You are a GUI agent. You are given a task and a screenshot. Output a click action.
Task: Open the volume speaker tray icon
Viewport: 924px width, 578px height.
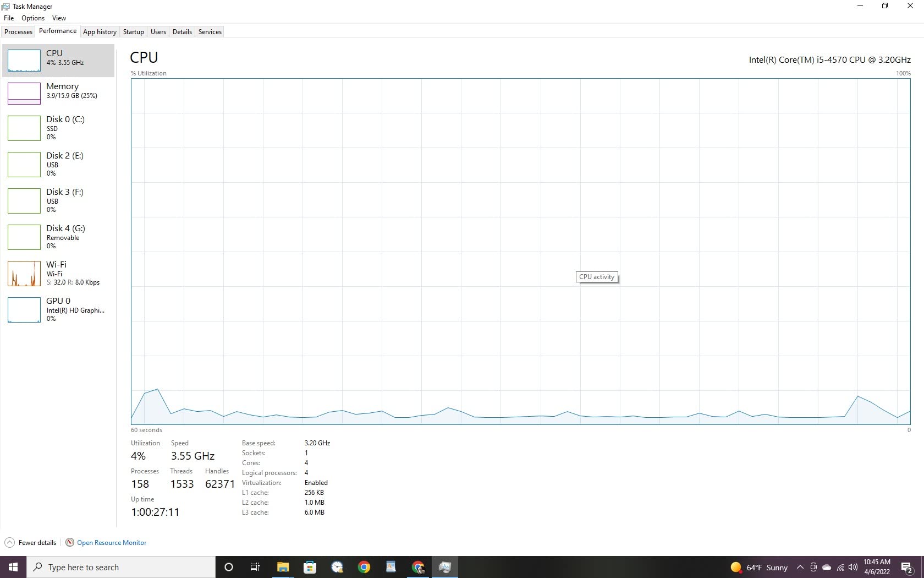click(853, 568)
